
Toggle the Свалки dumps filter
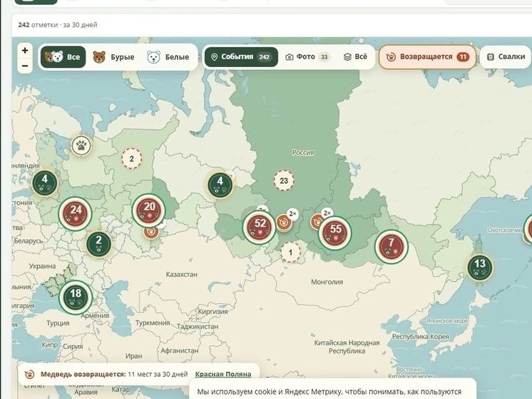pyautogui.click(x=506, y=56)
